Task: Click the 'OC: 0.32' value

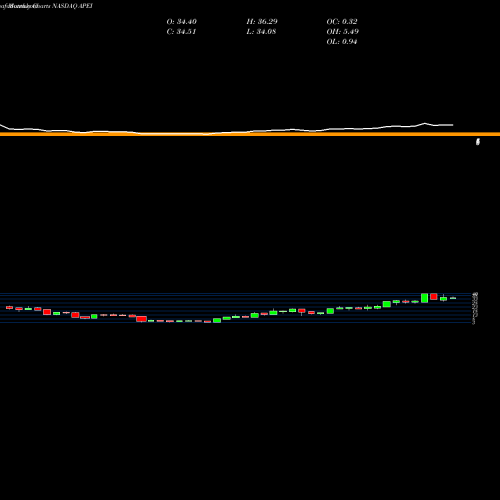Action: 342,22
